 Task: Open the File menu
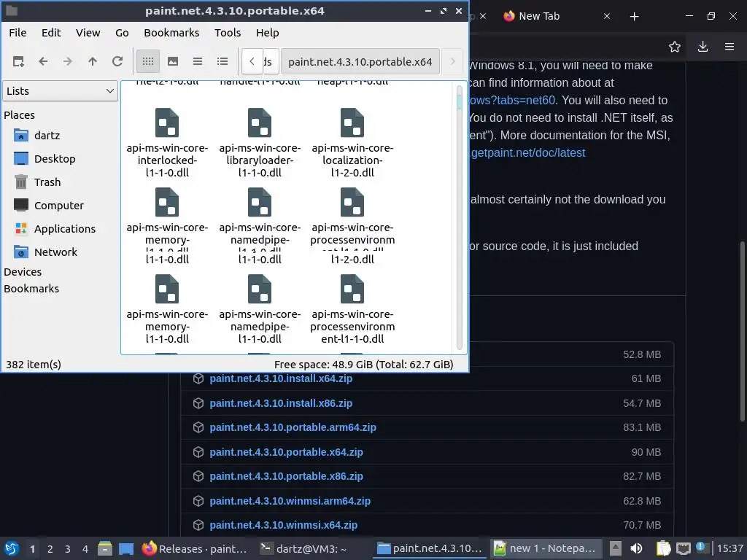tap(18, 33)
